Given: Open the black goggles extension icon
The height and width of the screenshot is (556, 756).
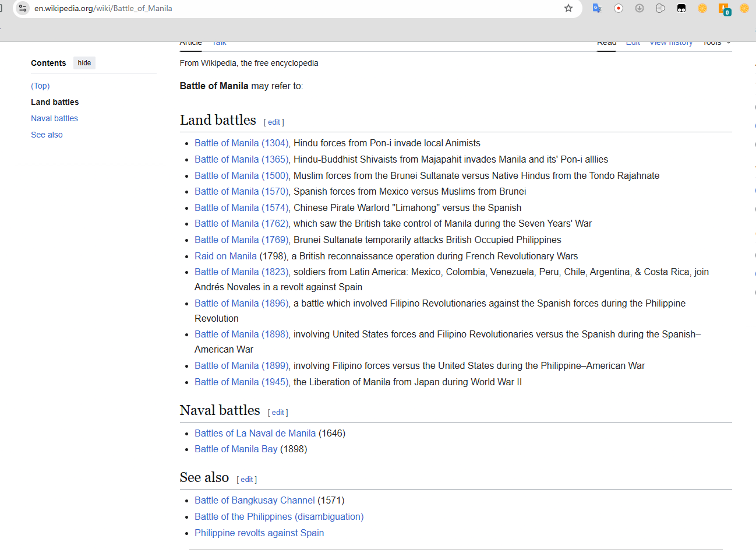Looking at the screenshot, I should coord(681,8).
